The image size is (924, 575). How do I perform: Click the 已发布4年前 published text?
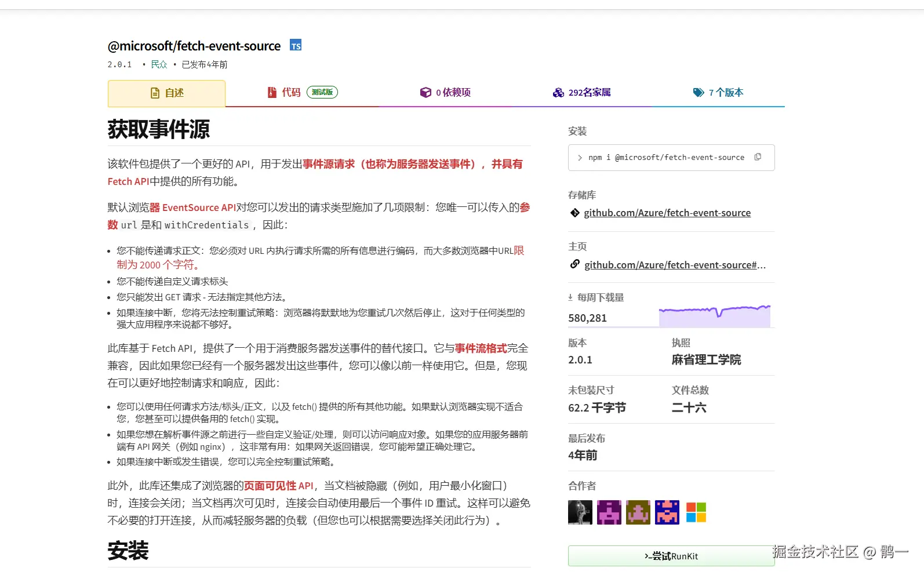205,64
